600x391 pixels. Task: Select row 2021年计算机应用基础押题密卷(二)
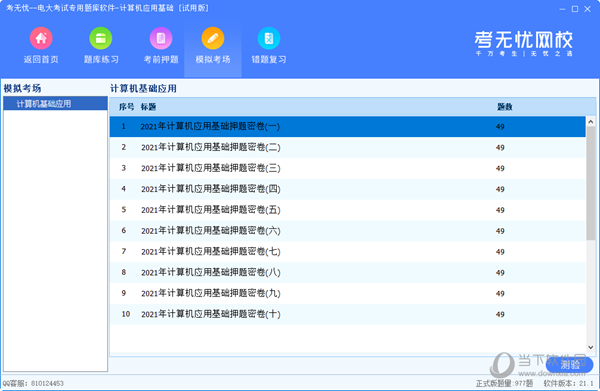point(347,147)
